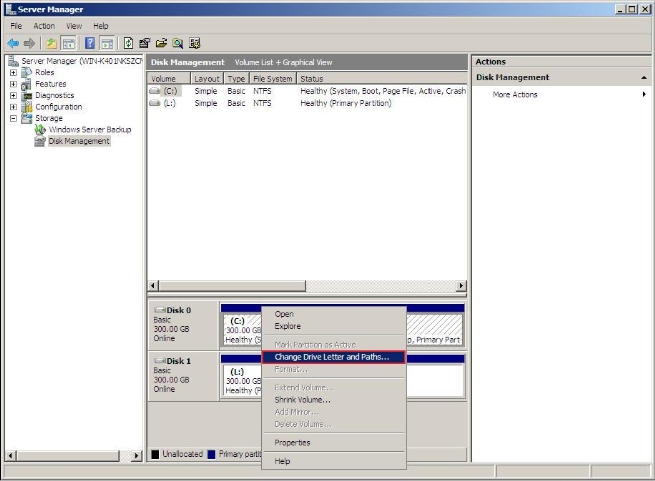Click 'Healthy (Primary Partition)' status cell
Viewport: 655px width, 481px height.
pyautogui.click(x=346, y=103)
